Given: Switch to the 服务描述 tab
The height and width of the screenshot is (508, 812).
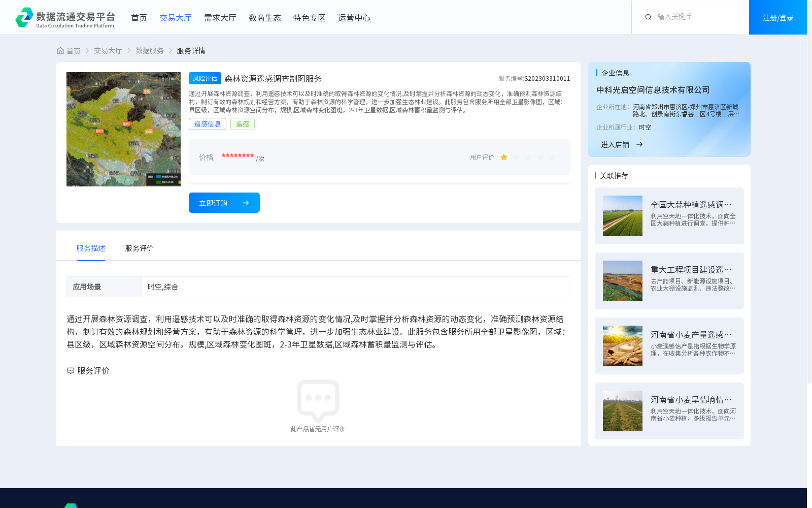Looking at the screenshot, I should 91,248.
